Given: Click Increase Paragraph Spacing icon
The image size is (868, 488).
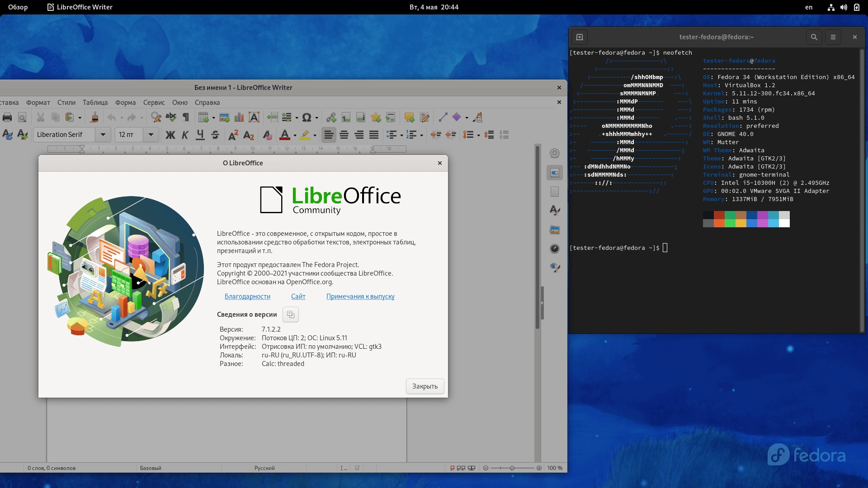Looking at the screenshot, I should point(489,135).
